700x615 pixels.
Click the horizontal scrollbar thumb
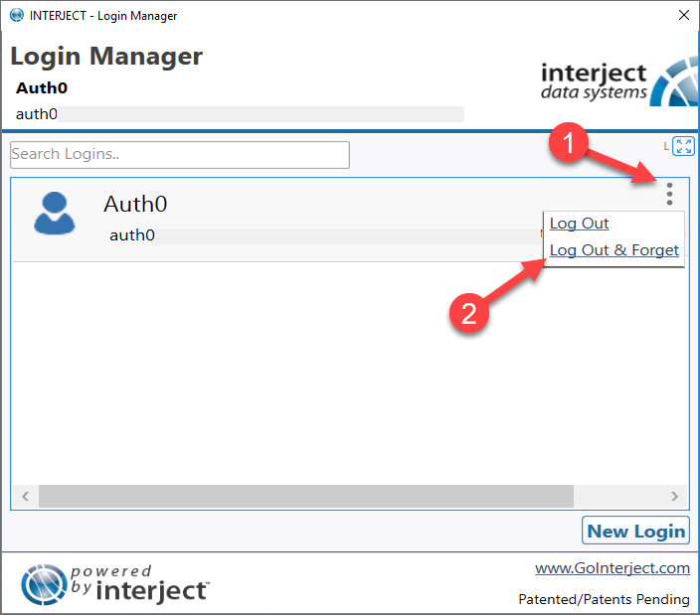[x=306, y=496]
